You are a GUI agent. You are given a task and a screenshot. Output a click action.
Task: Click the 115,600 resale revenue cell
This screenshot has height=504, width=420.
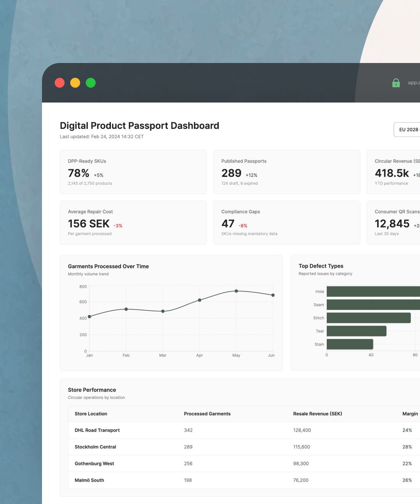tap(302, 447)
